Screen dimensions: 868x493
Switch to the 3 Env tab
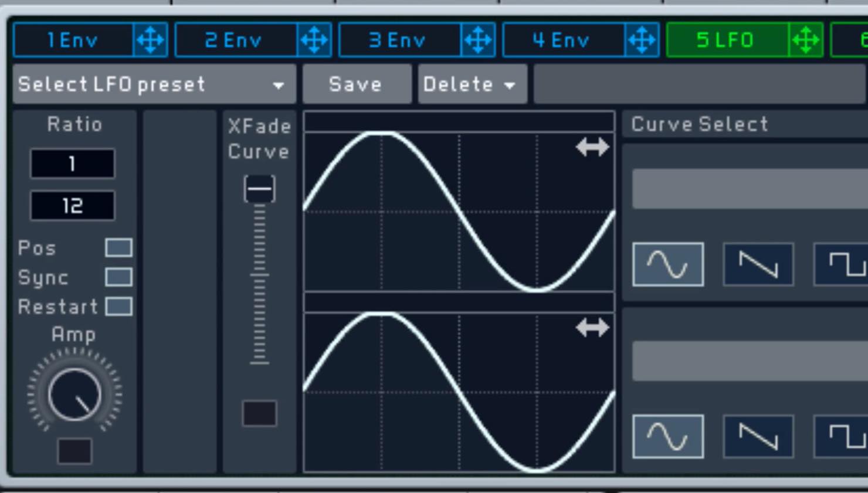(x=400, y=40)
